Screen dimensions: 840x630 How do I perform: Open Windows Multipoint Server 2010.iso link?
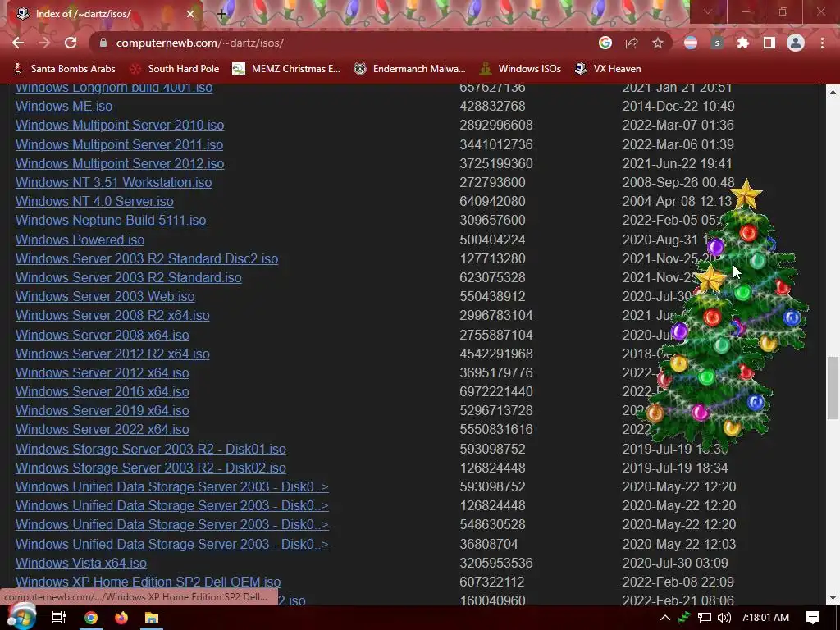(120, 125)
